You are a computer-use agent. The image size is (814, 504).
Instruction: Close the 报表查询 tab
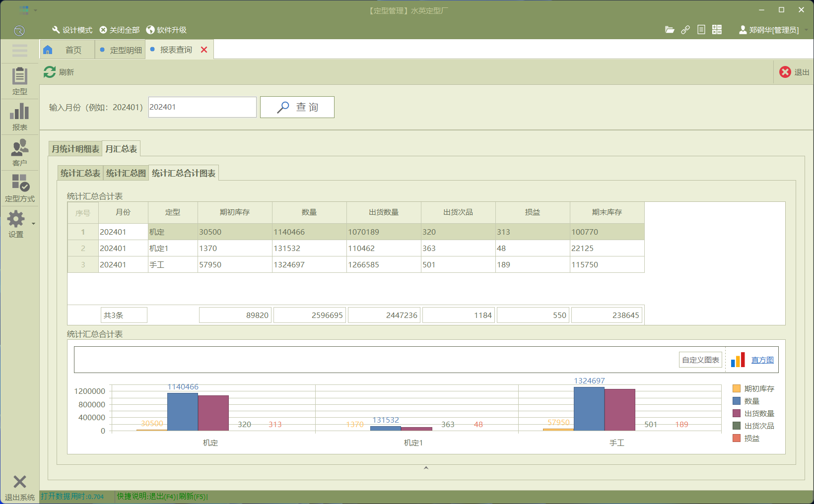point(204,50)
